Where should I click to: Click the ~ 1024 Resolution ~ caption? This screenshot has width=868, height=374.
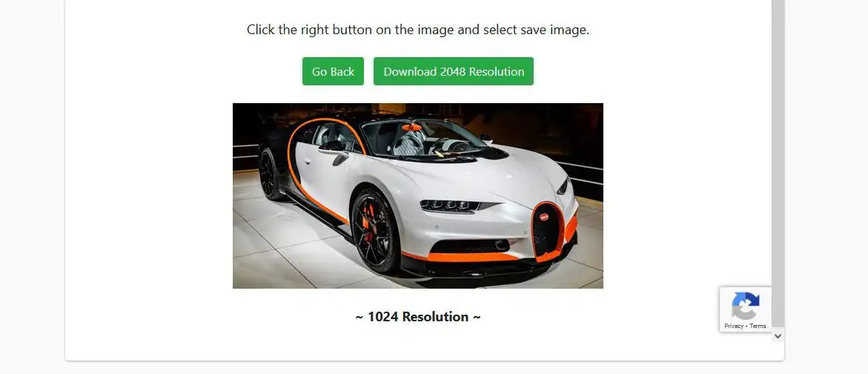(x=418, y=317)
